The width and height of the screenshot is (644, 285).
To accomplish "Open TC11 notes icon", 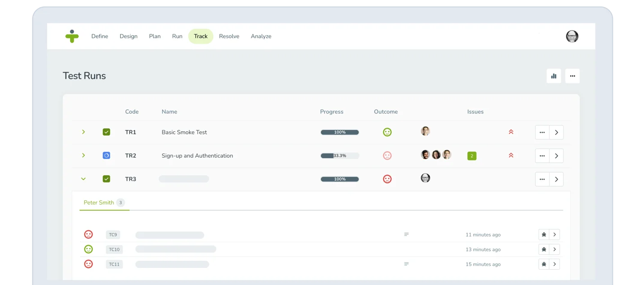I will coord(407,264).
